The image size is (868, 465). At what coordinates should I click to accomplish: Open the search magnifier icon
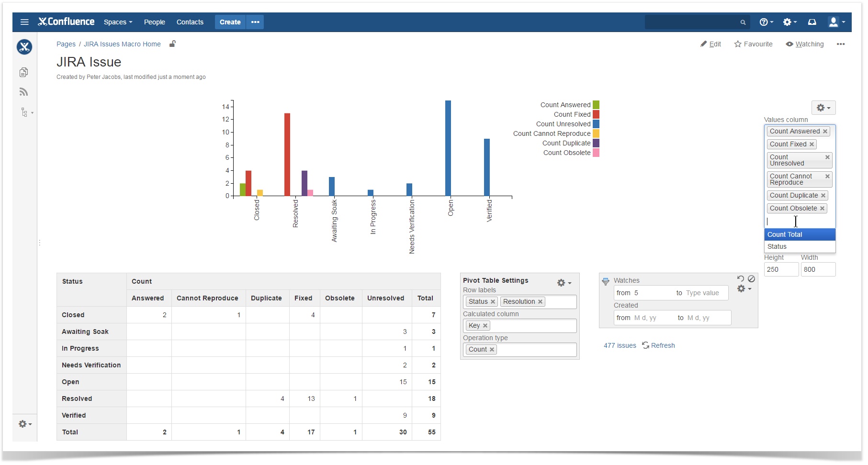tap(743, 22)
